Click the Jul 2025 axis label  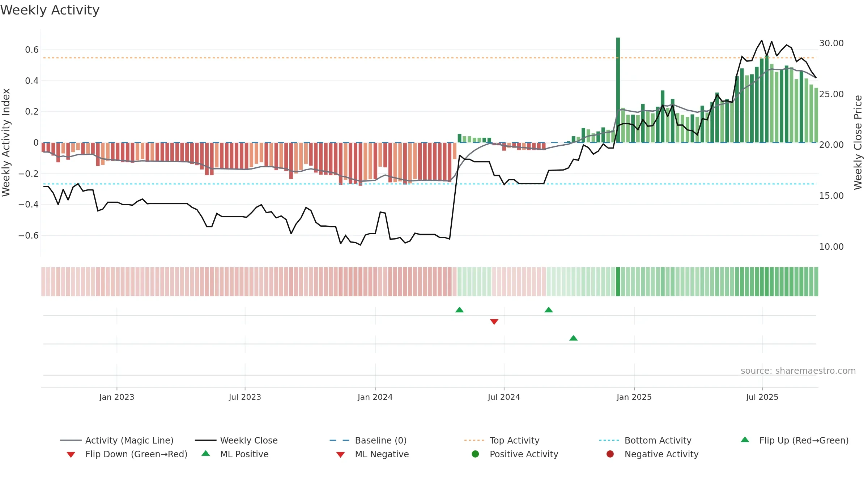click(x=762, y=397)
